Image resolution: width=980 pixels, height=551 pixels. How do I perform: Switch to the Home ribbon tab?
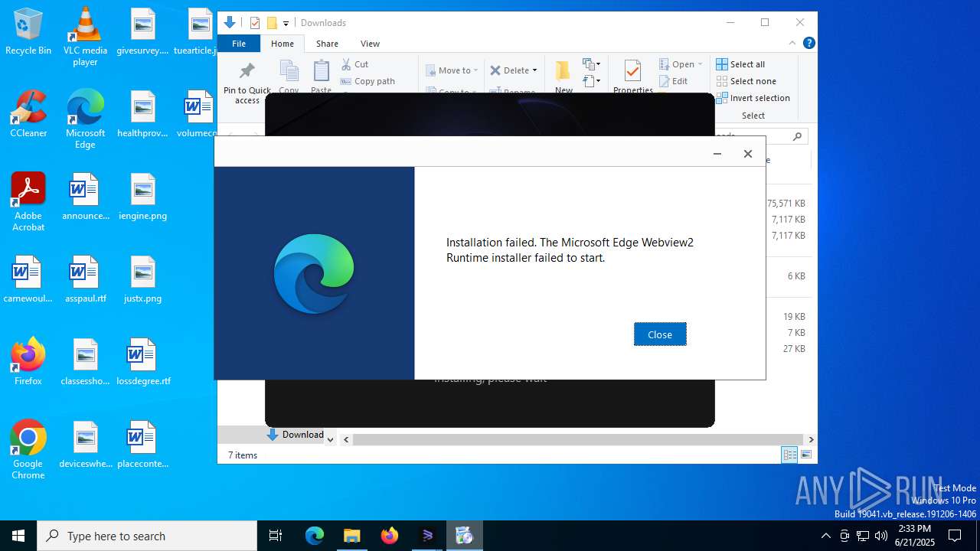coord(283,44)
